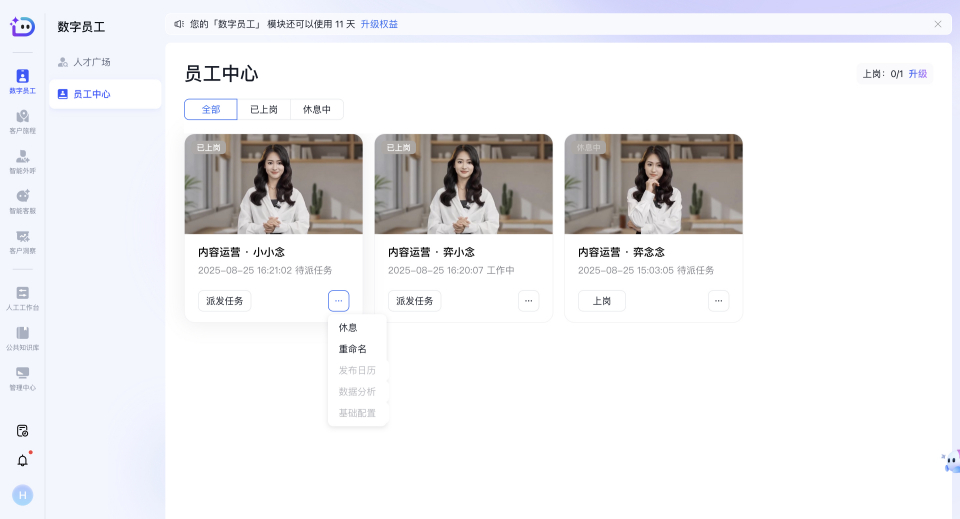Image resolution: width=960 pixels, height=519 pixels.
Task: Select 休息 from the open menu
Action: pyautogui.click(x=348, y=328)
